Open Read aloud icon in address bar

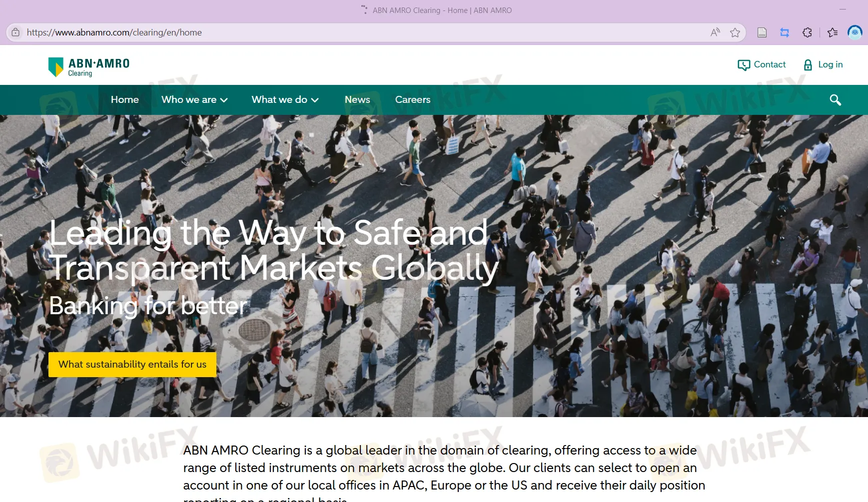716,32
